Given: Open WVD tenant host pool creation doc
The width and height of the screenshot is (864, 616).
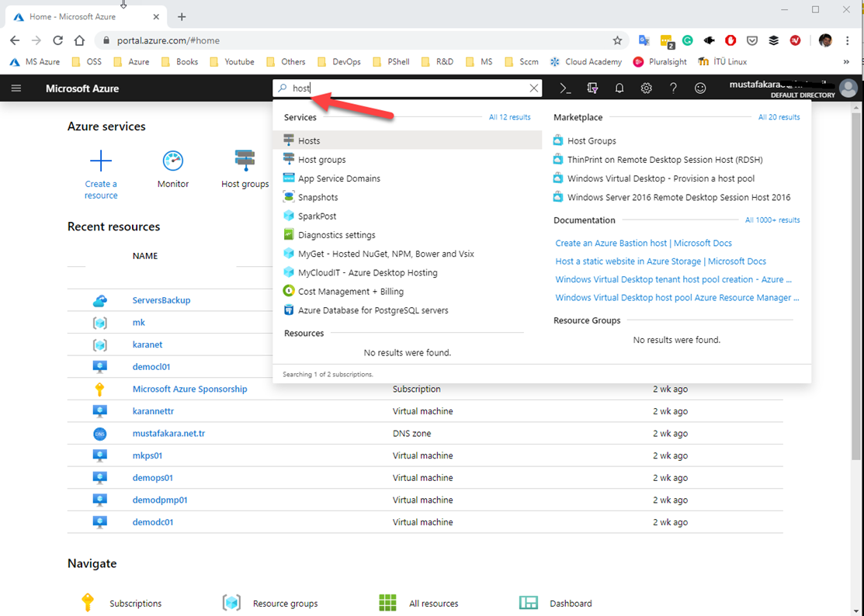Looking at the screenshot, I should click(673, 279).
